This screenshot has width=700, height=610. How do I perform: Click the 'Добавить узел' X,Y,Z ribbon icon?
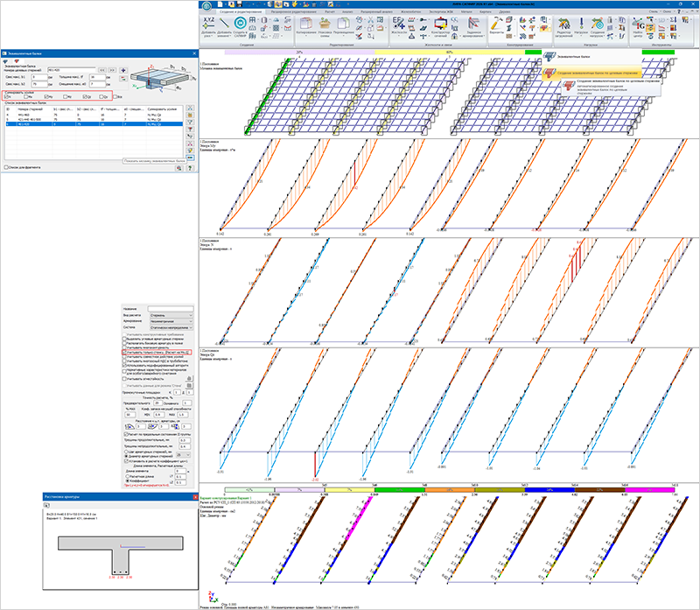[x=208, y=25]
